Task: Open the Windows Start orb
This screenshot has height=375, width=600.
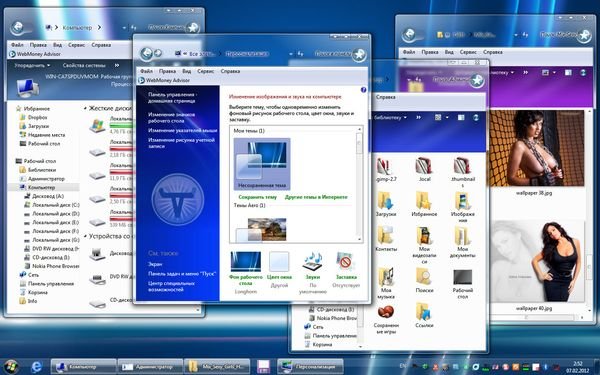Action: [11, 367]
